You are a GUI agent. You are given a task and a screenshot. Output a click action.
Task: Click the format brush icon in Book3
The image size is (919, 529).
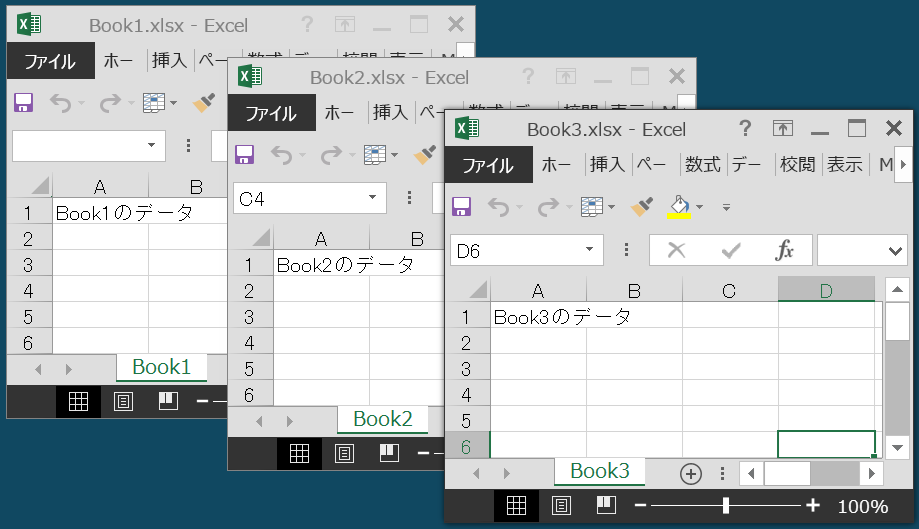coord(642,206)
